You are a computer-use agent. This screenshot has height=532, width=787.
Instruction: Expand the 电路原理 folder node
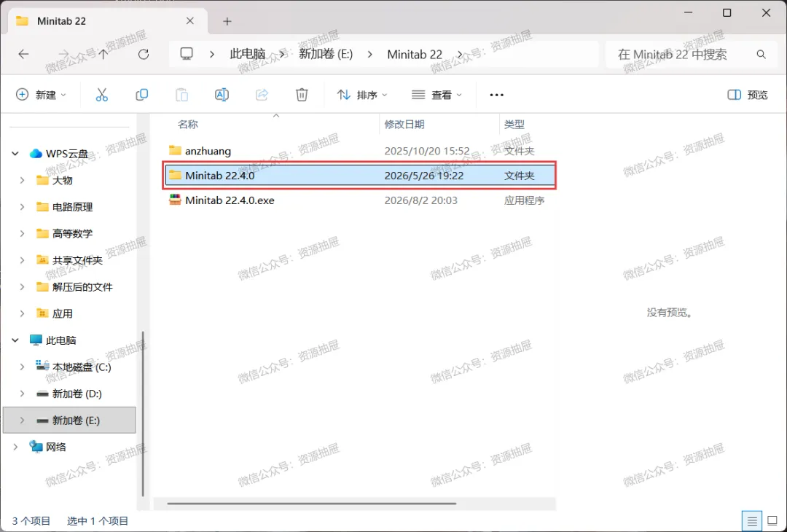click(x=22, y=207)
